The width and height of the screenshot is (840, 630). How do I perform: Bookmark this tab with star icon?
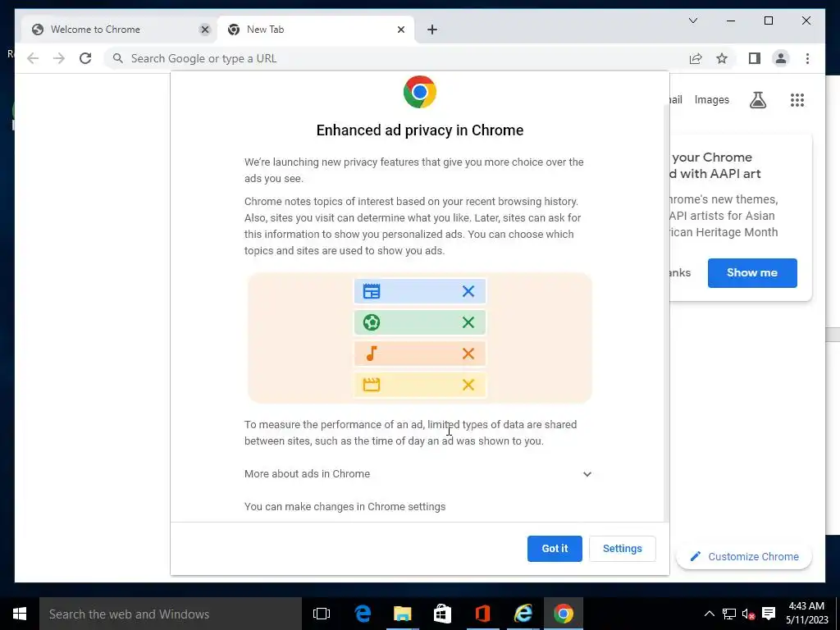[722, 58]
